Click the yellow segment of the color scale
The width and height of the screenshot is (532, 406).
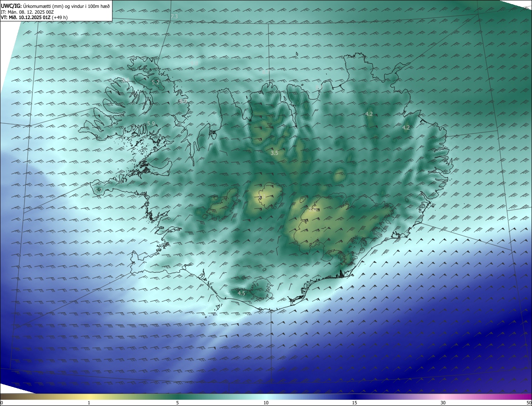pos(89,397)
